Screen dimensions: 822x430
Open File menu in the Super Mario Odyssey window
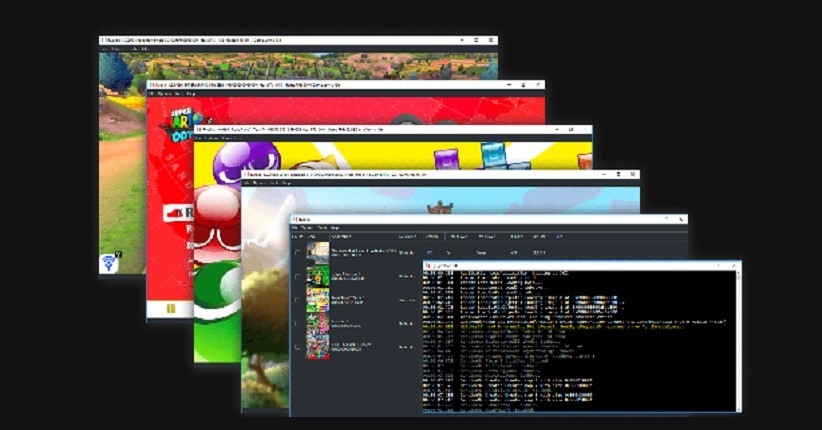click(x=152, y=93)
